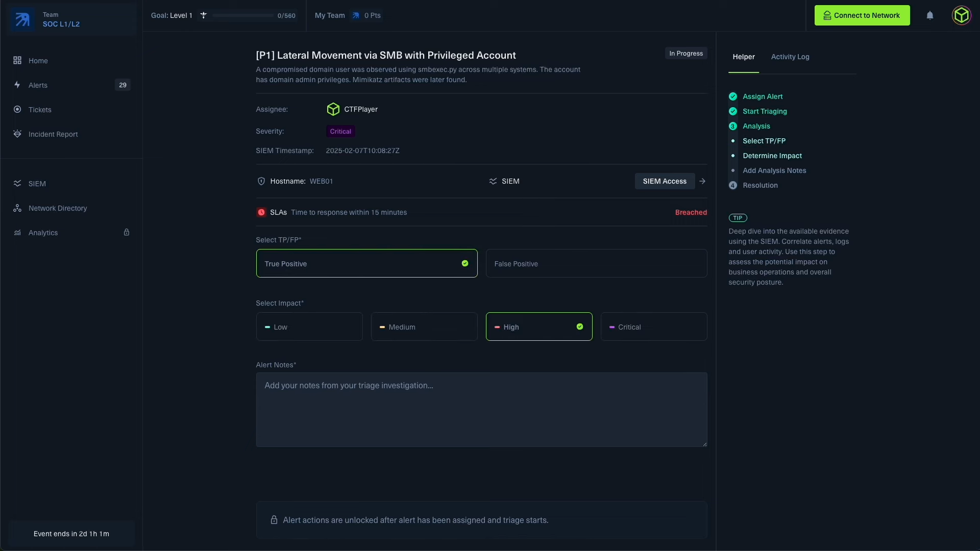Open the Team SOC L1/L2 selector
Viewport: 980px width, 551px height.
(71, 19)
